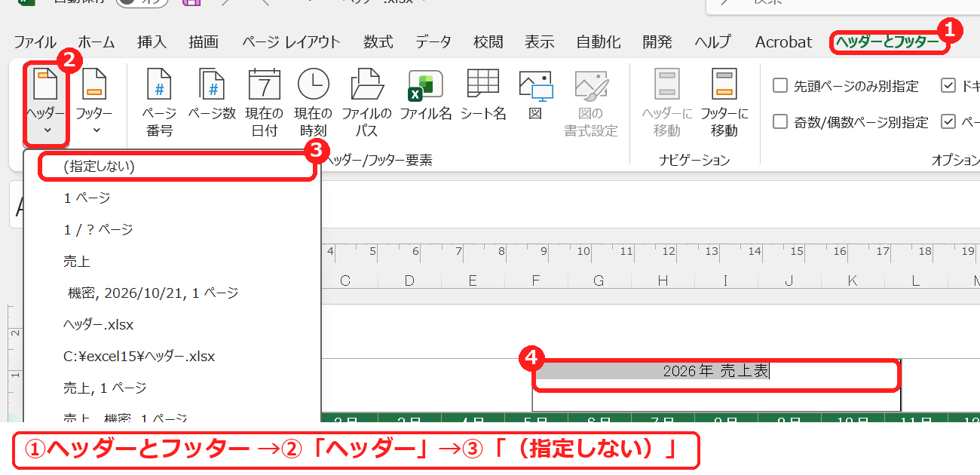Switch to the 表示 tab
This screenshot has height=475, width=980.
tap(540, 42)
